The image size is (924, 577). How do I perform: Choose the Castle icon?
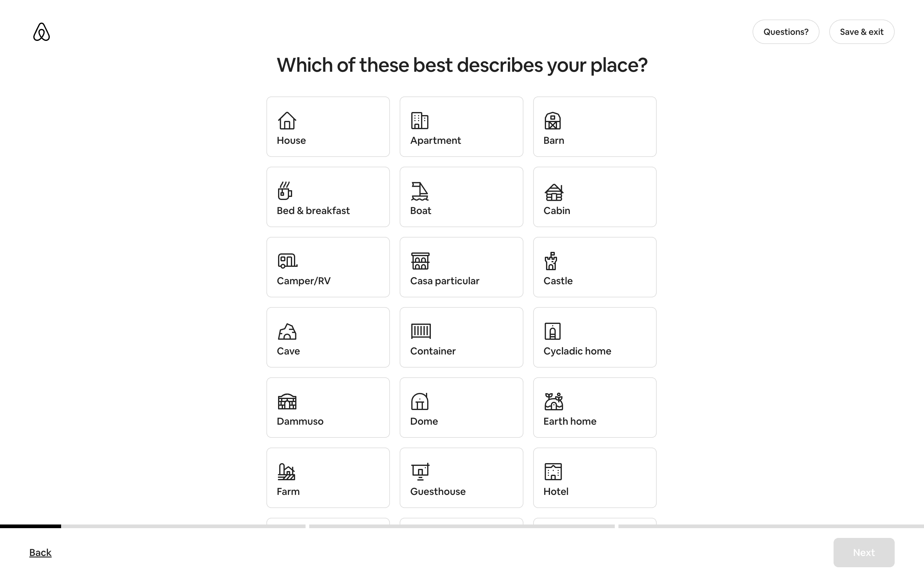[x=551, y=261]
